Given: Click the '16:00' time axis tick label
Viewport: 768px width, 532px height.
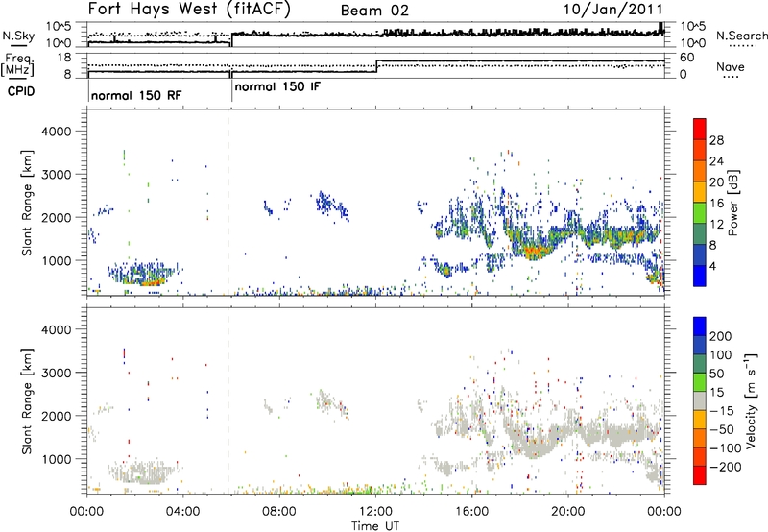Looking at the screenshot, I should click(x=472, y=512).
